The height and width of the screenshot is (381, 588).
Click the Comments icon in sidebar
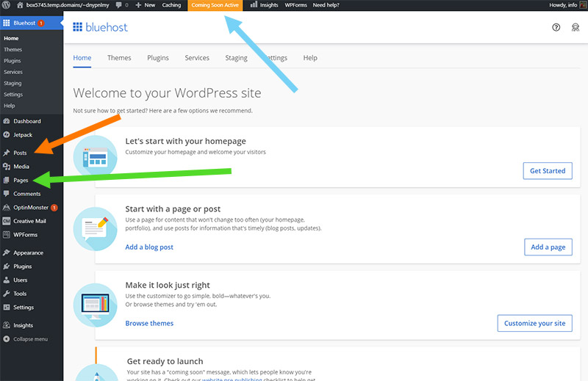coord(7,194)
